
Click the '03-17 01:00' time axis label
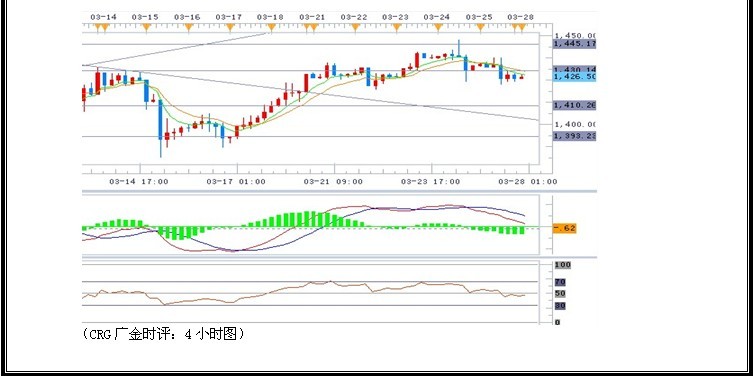(236, 182)
